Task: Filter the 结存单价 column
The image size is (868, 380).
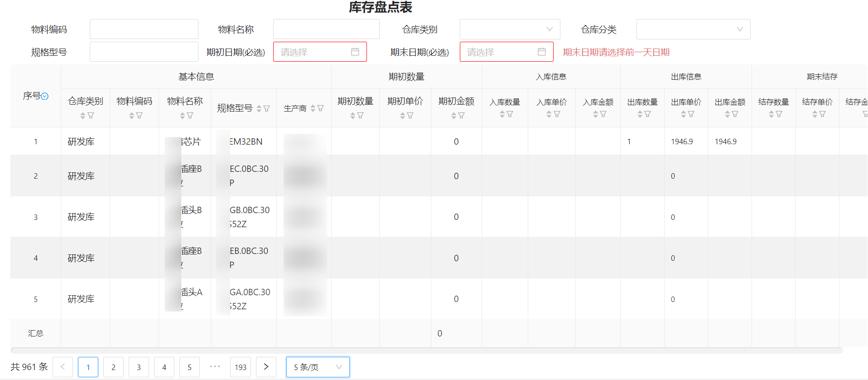Action: (822, 114)
